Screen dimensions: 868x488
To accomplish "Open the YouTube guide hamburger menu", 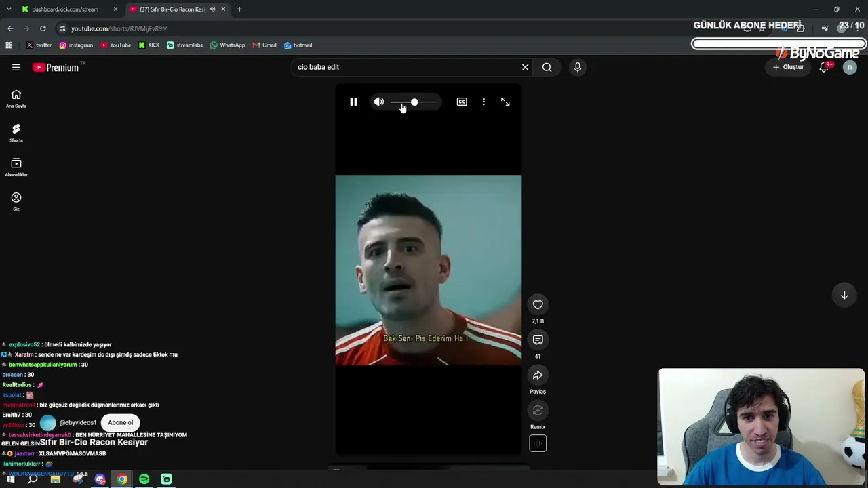I will coord(16,67).
